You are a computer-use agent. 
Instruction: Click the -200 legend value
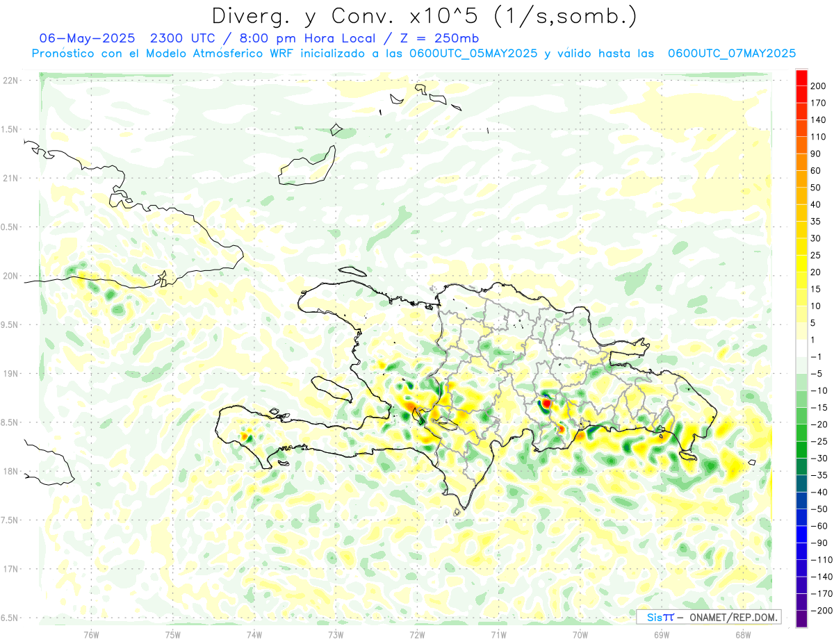pyautogui.click(x=821, y=611)
